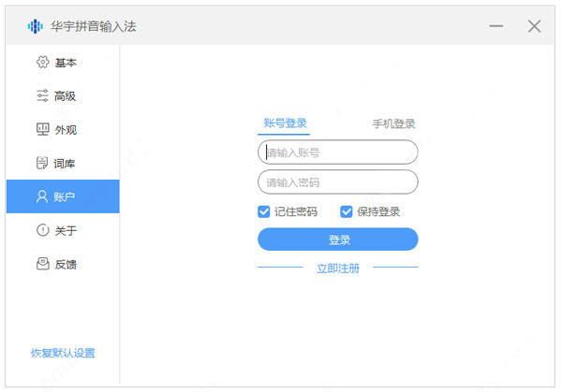The image size is (562, 392).
Task: Minimize the settings window
Action: (x=496, y=26)
